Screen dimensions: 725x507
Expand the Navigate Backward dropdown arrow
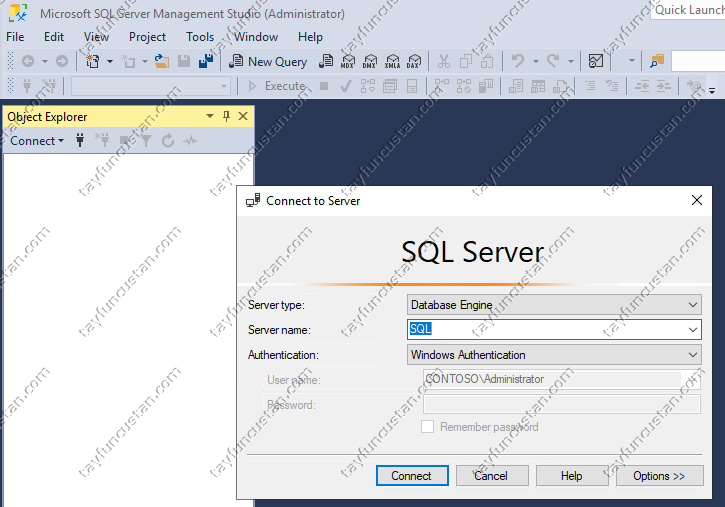pos(44,61)
